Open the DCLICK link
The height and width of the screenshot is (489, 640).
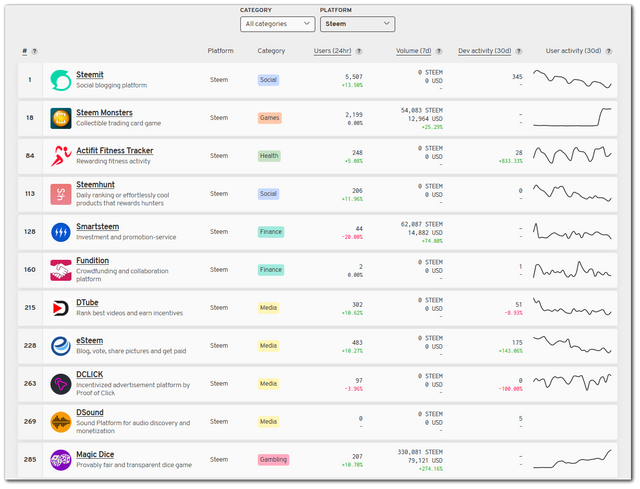tap(90, 374)
